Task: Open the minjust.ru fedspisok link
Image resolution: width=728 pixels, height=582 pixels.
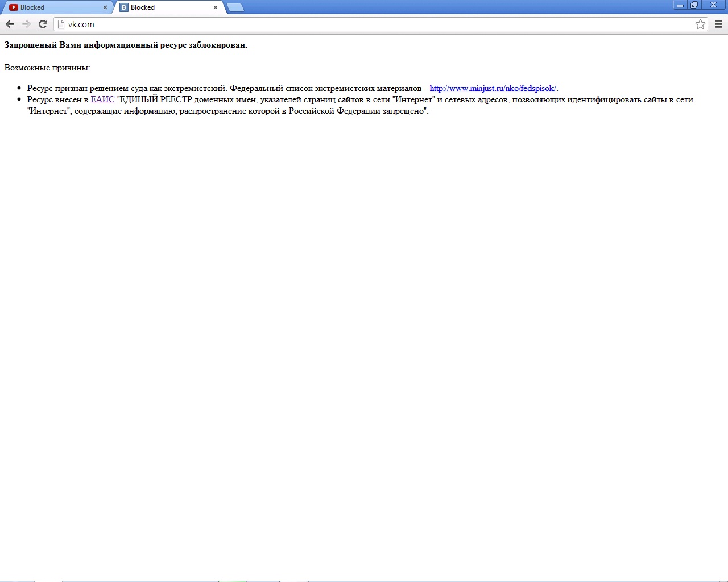Action: point(493,88)
